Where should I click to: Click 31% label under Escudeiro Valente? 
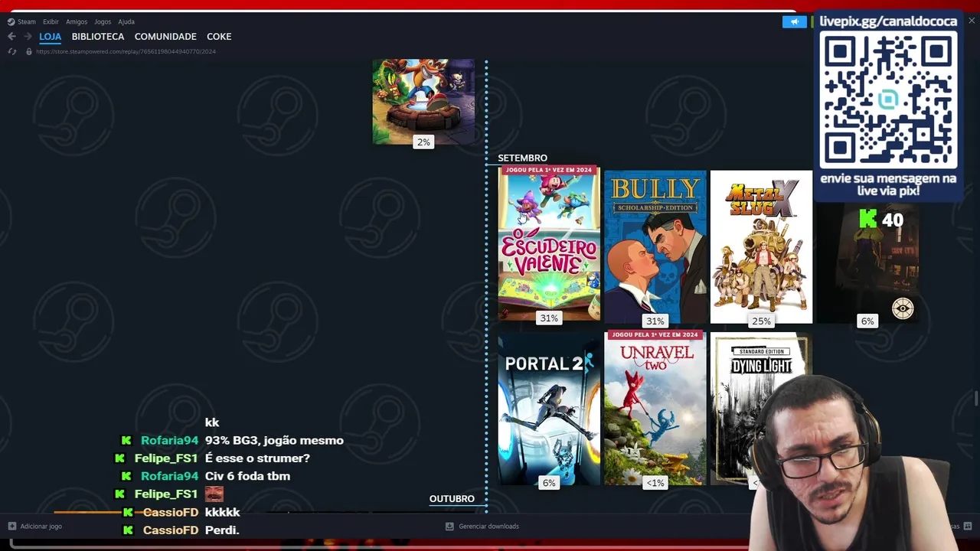(x=549, y=318)
